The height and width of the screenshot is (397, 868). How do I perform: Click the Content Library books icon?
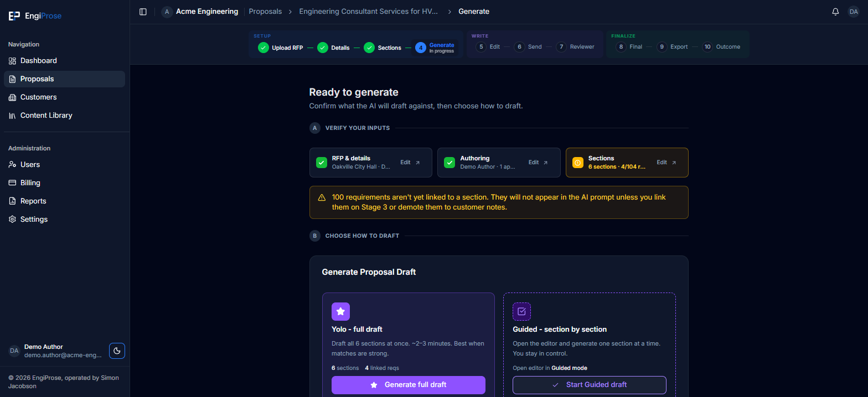(12, 116)
